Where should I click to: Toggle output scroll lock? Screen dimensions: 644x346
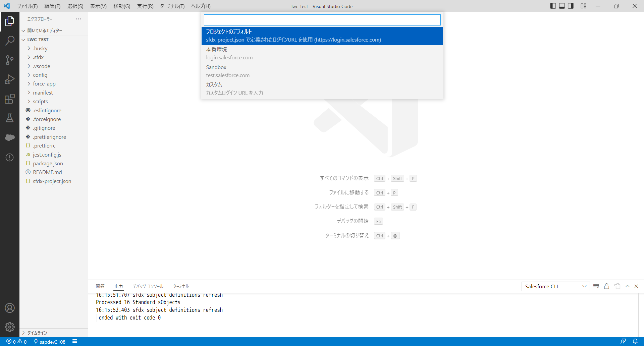pyautogui.click(x=606, y=286)
